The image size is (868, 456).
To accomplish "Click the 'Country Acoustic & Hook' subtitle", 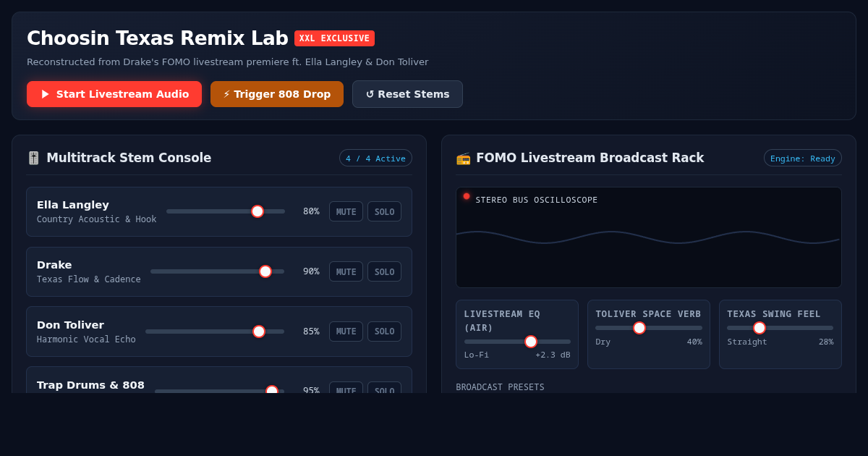I will (x=96, y=219).
